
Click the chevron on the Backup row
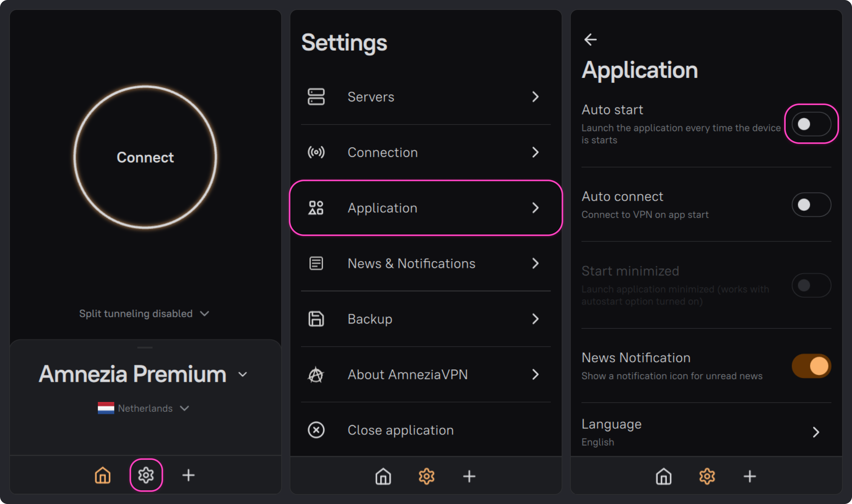(x=535, y=319)
